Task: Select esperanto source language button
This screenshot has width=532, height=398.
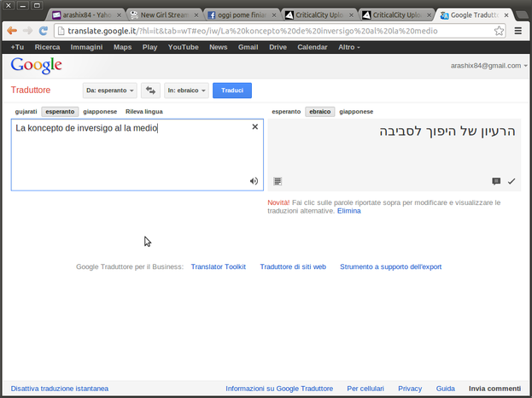Action: (60, 112)
